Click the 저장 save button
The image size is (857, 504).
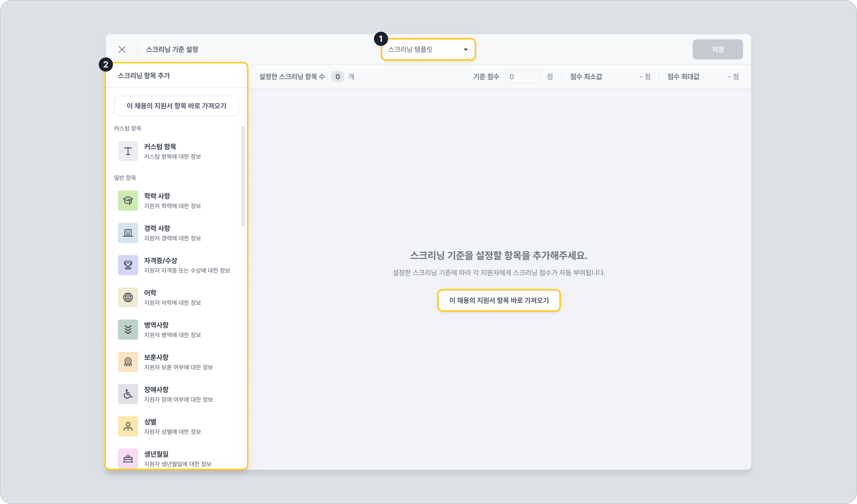click(717, 50)
